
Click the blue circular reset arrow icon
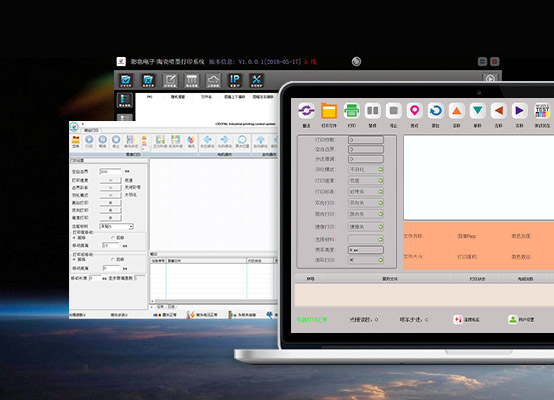(436, 111)
